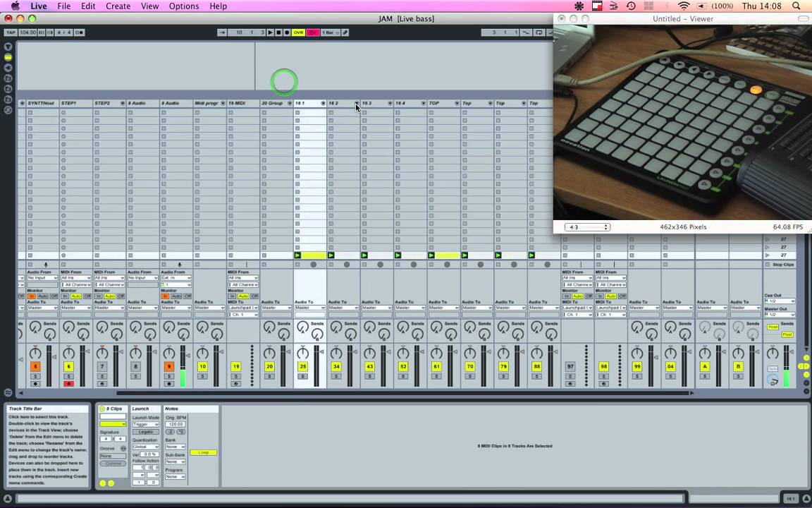Select the SYNTTHout track title
812x508 pixels.
point(42,103)
